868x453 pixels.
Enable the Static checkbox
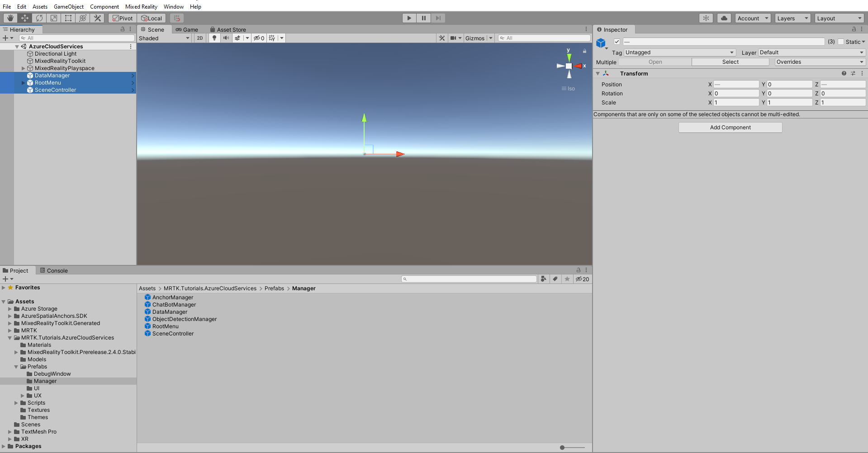(841, 42)
